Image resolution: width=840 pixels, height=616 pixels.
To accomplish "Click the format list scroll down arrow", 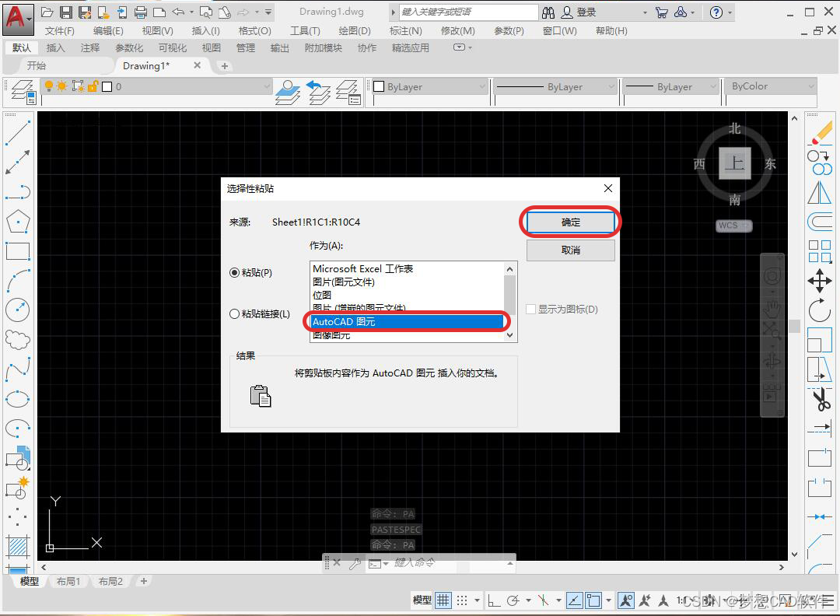I will (510, 335).
